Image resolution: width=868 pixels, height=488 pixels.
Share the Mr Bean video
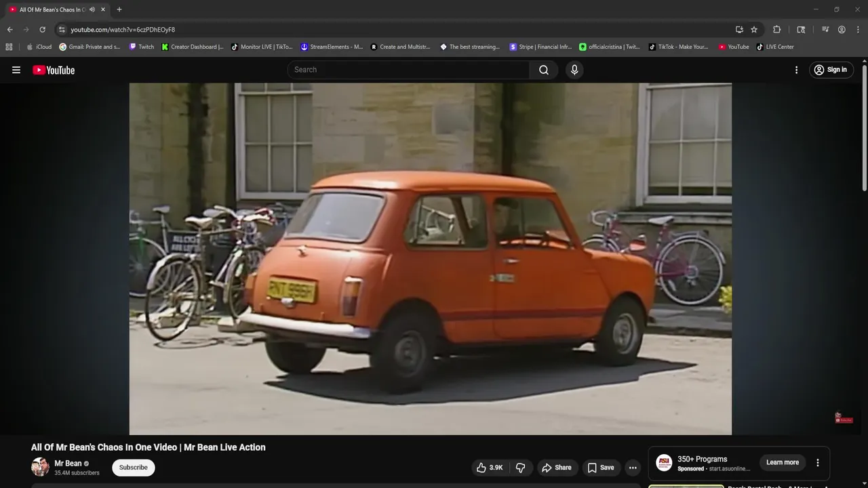(x=556, y=468)
